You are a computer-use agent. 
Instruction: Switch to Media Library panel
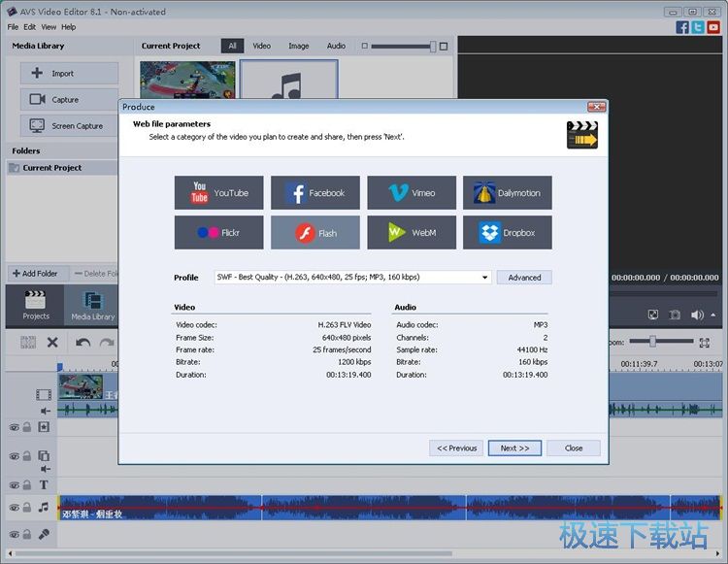pos(92,306)
